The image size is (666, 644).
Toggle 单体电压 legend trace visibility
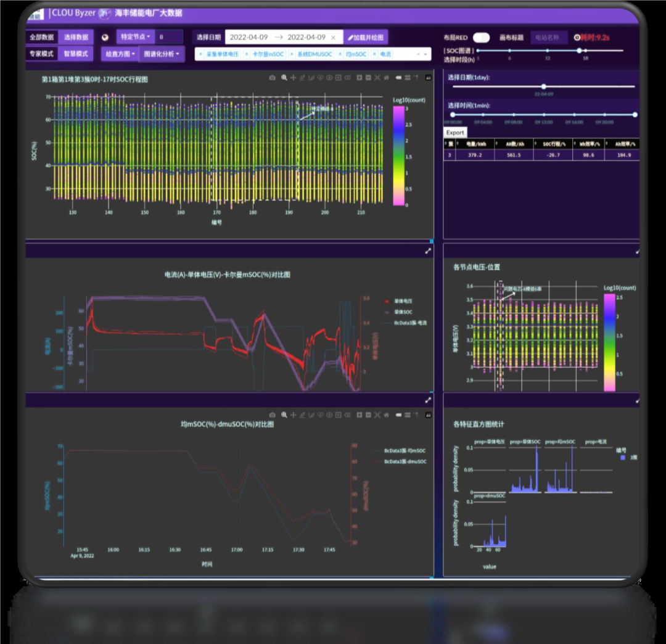pos(401,302)
